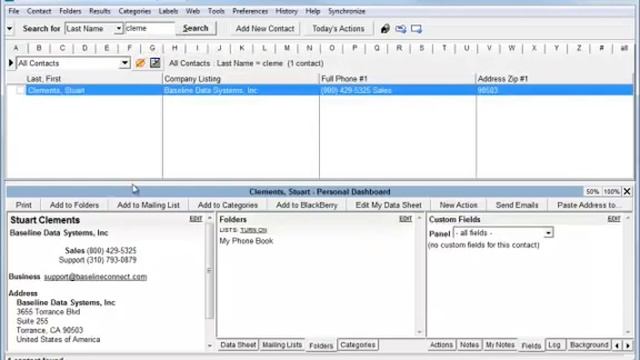Click the 'all' alphabet filter
Image resolution: width=640 pixels, height=360 pixels.
(624, 48)
